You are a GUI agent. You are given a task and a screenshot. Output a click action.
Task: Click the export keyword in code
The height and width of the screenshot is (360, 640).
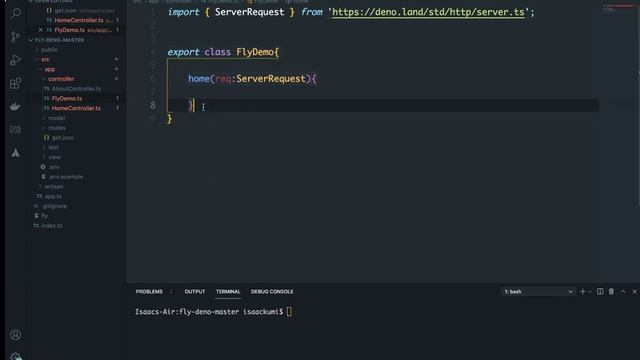183,52
